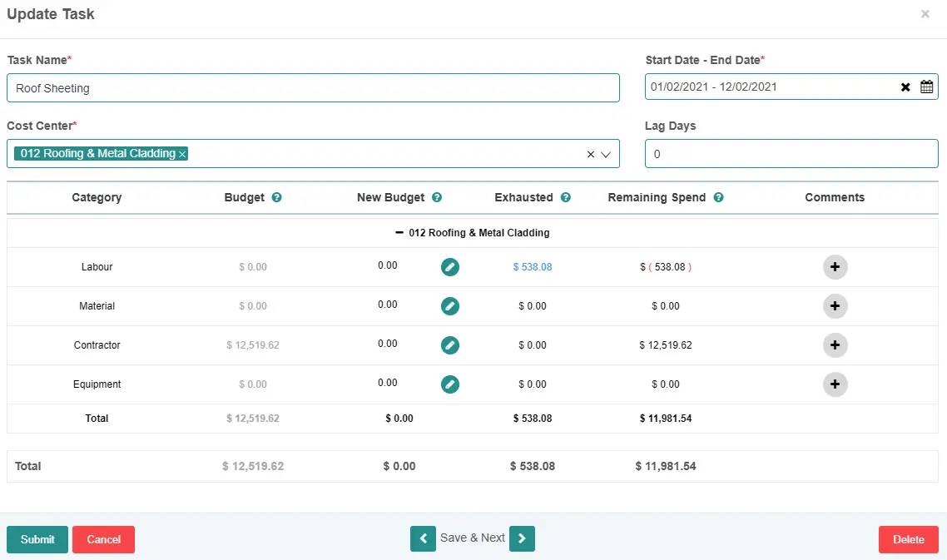Go to the next task arrow
Screen dimensions: 947x560
(x=522, y=538)
